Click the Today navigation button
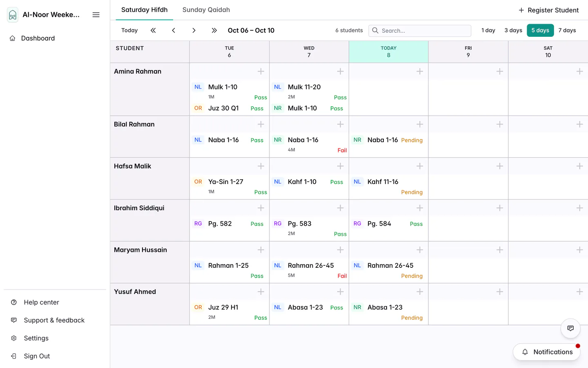Image resolution: width=588 pixels, height=368 pixels. click(x=129, y=30)
